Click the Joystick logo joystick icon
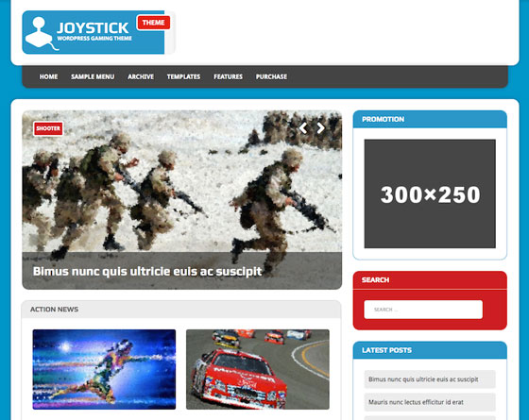The image size is (529, 420). click(x=40, y=34)
